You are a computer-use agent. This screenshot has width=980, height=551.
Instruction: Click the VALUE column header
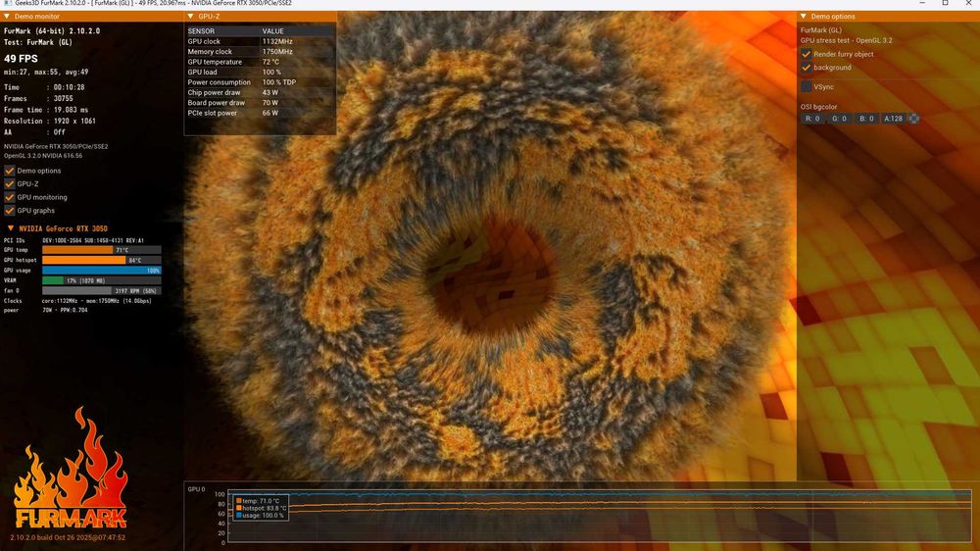pyautogui.click(x=273, y=30)
